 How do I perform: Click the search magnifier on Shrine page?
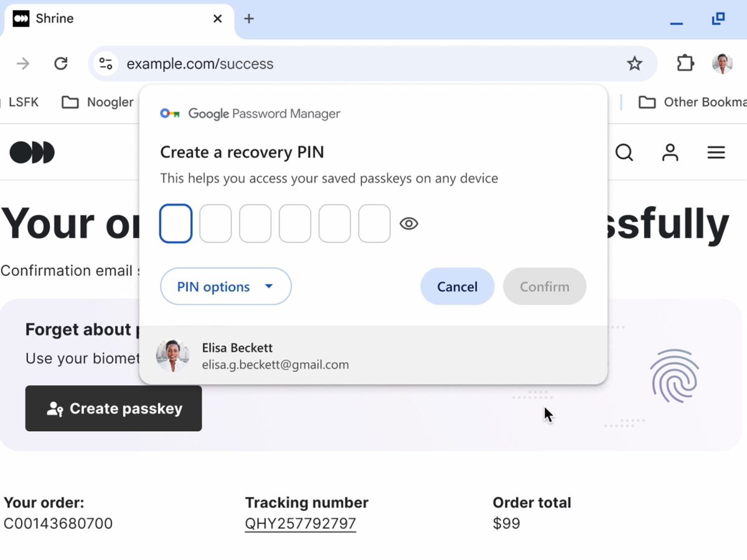(x=624, y=152)
